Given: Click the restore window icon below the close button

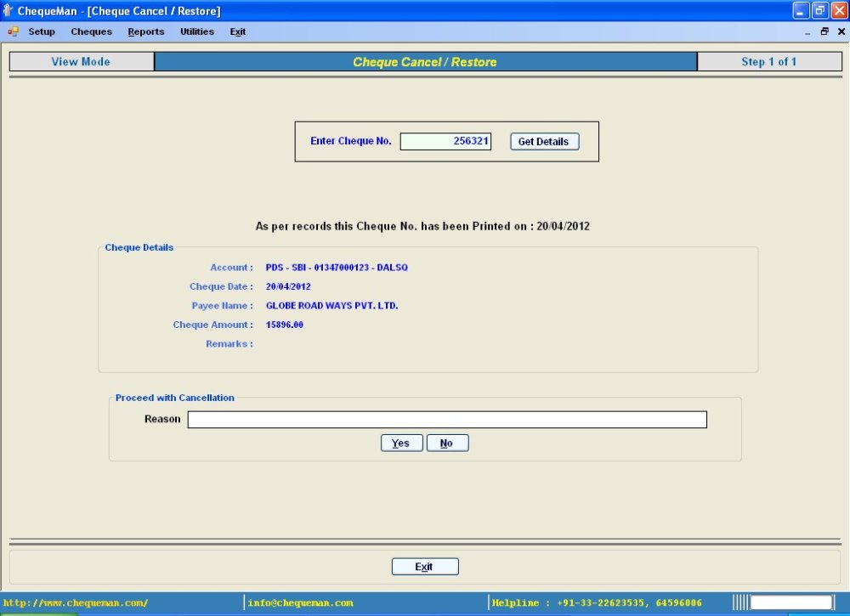Looking at the screenshot, I should pyautogui.click(x=824, y=31).
